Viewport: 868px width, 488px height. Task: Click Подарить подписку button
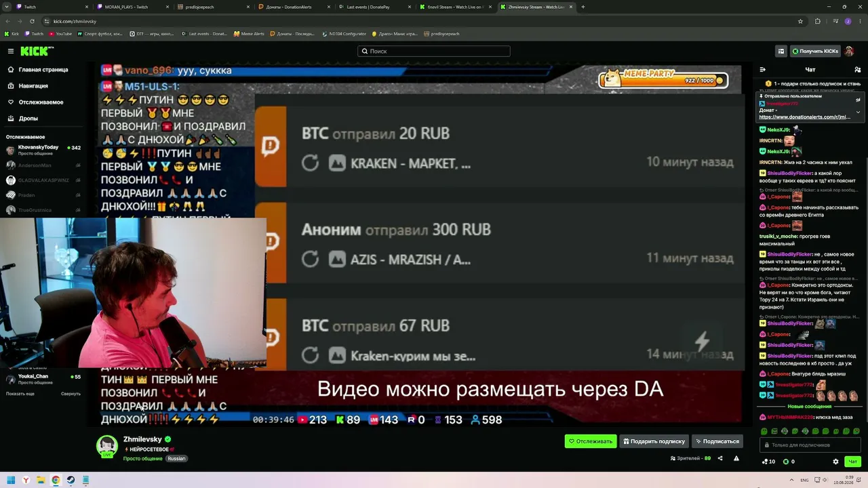(654, 441)
